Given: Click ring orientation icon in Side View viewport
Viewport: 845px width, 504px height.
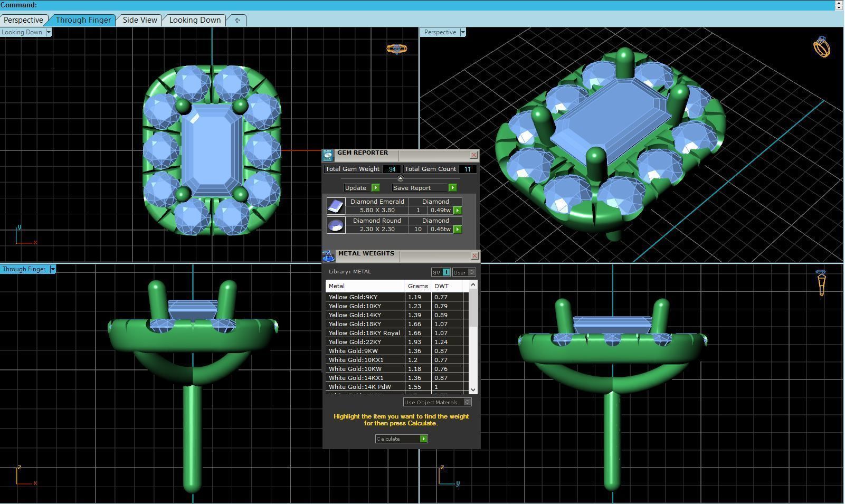Looking at the screenshot, I should pos(821,283).
